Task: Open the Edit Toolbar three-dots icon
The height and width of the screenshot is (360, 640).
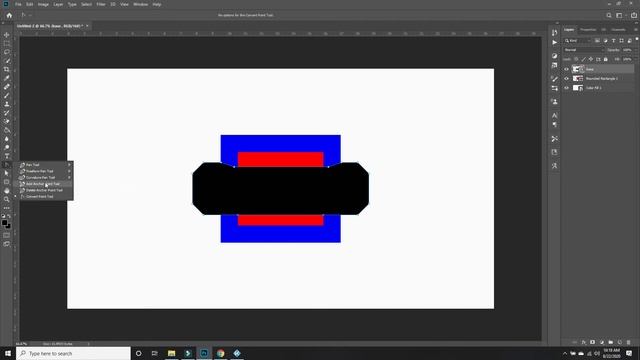Action: pos(7,208)
